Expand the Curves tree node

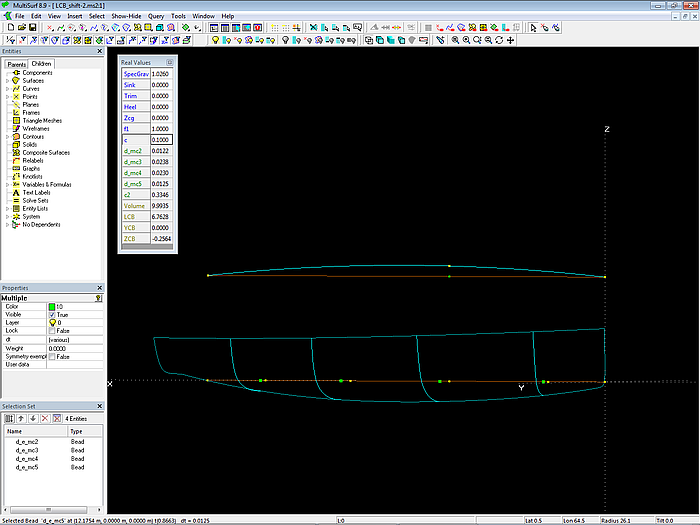(7, 88)
